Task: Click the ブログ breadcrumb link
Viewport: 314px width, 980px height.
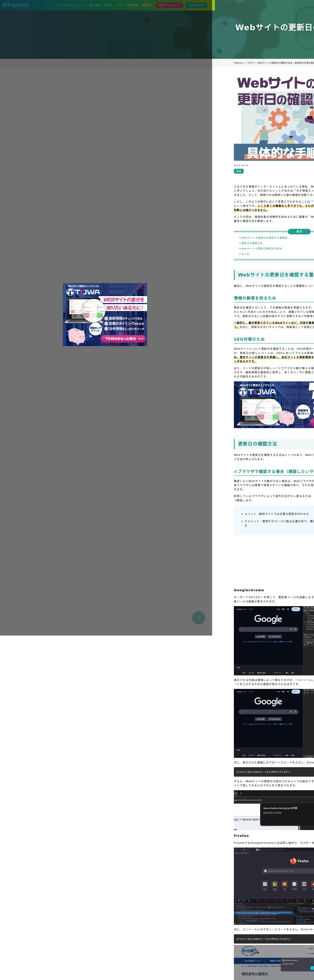Action: tap(250, 63)
